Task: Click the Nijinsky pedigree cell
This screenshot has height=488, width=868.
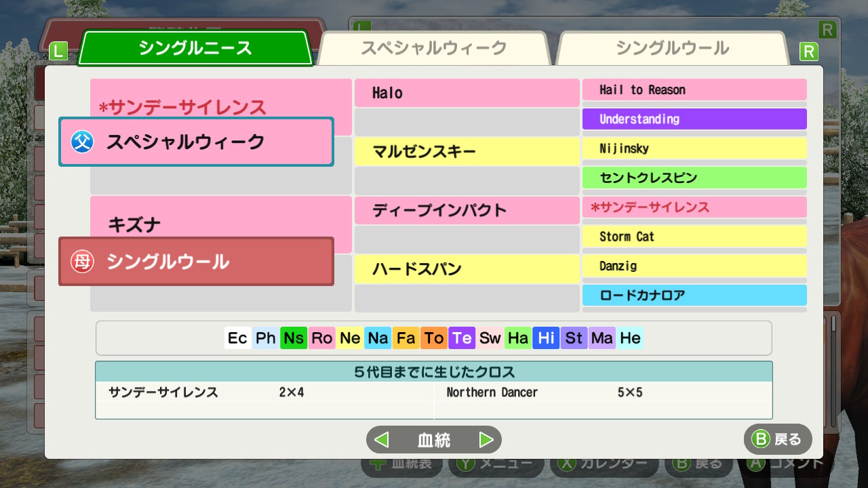Action: pyautogui.click(x=694, y=148)
